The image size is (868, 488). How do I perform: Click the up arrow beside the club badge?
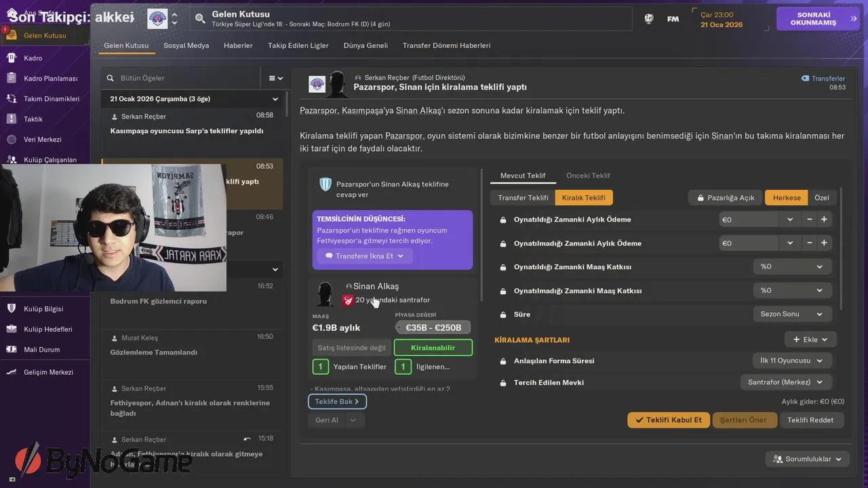pos(175,14)
